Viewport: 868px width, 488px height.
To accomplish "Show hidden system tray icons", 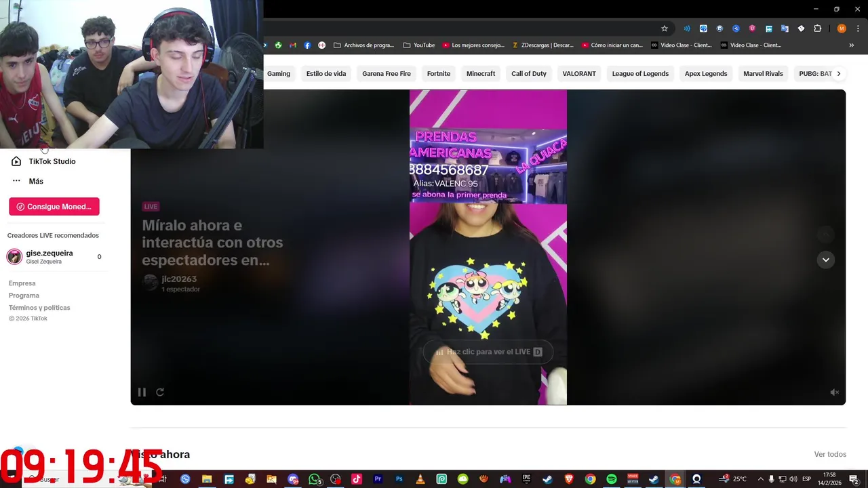I will click(x=760, y=479).
